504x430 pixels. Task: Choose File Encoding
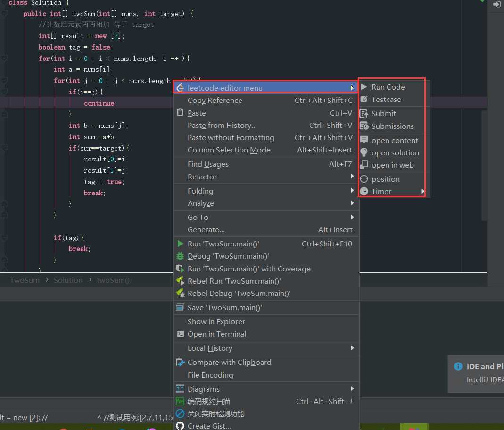pyautogui.click(x=266, y=375)
